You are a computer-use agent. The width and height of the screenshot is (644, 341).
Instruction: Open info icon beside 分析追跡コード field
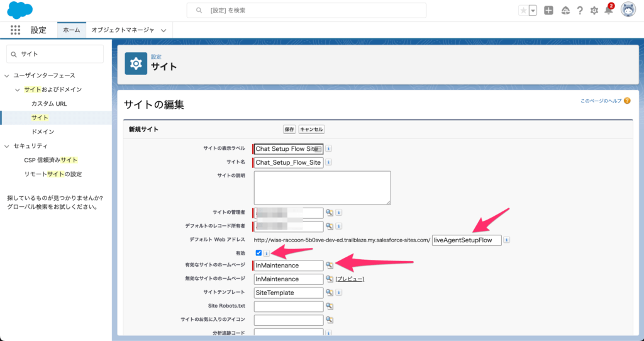328,333
